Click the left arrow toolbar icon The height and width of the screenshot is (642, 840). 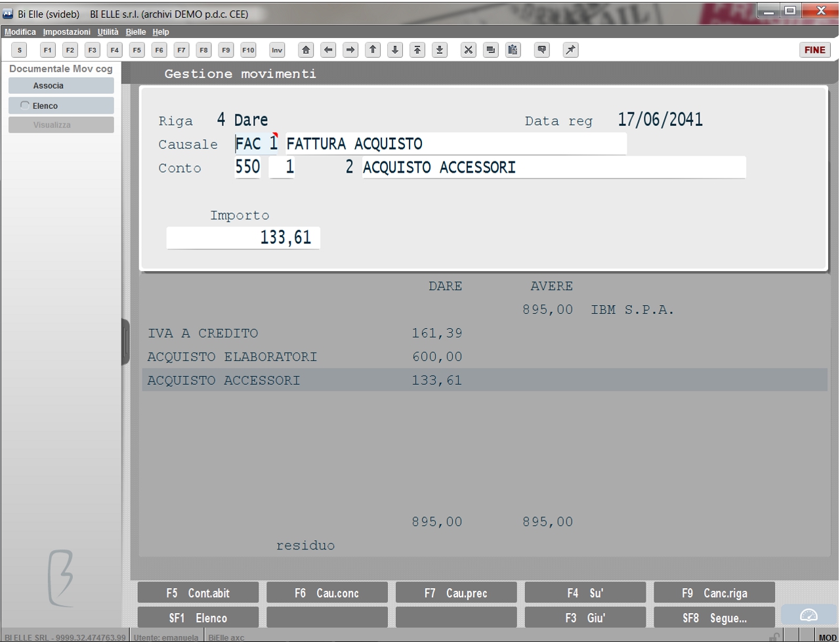328,50
